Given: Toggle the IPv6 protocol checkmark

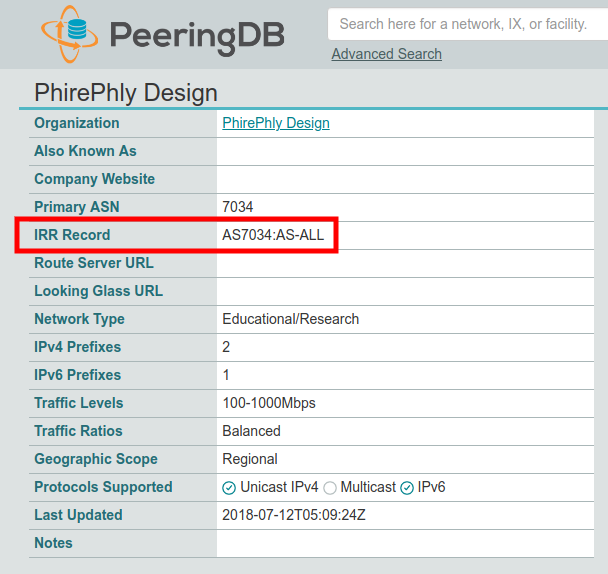Looking at the screenshot, I should click(x=407, y=488).
